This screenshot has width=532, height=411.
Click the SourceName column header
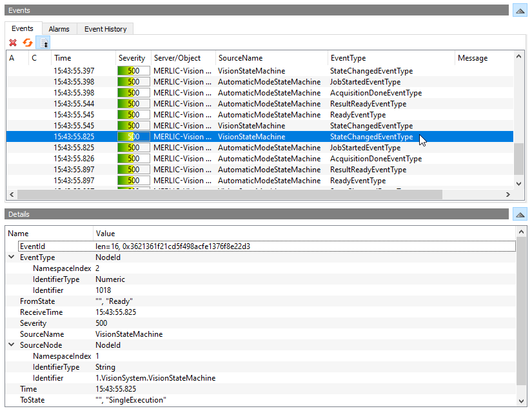(x=271, y=58)
